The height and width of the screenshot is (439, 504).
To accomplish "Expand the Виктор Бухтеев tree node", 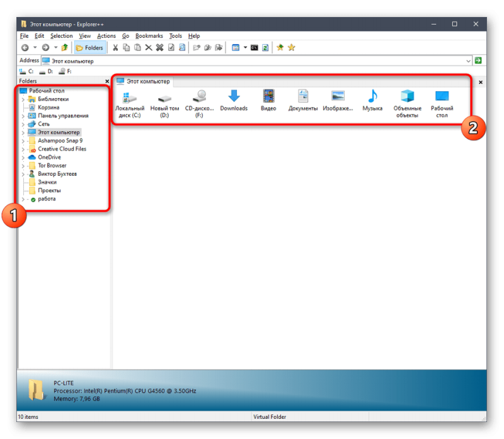I will coord(23,174).
